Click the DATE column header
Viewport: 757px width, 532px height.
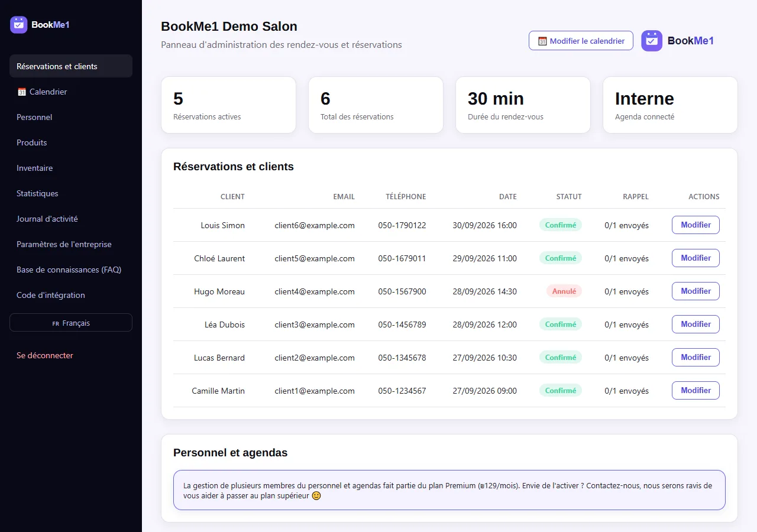507,197
